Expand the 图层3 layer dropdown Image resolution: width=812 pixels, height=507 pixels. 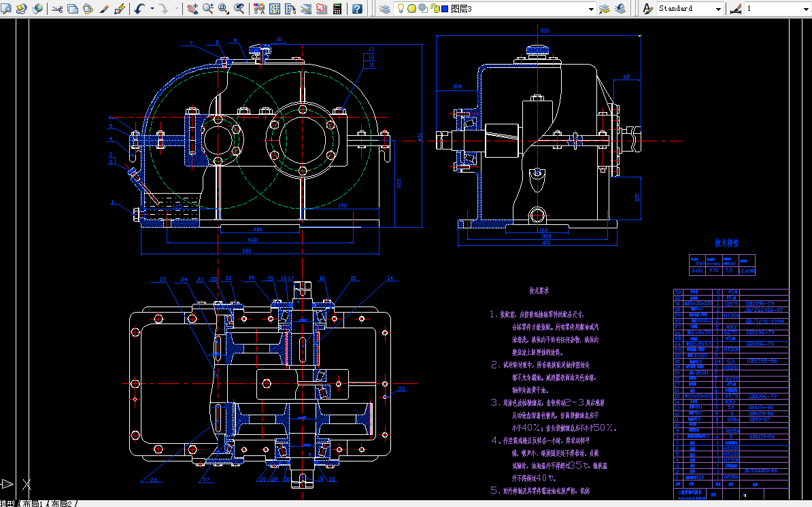tap(591, 9)
